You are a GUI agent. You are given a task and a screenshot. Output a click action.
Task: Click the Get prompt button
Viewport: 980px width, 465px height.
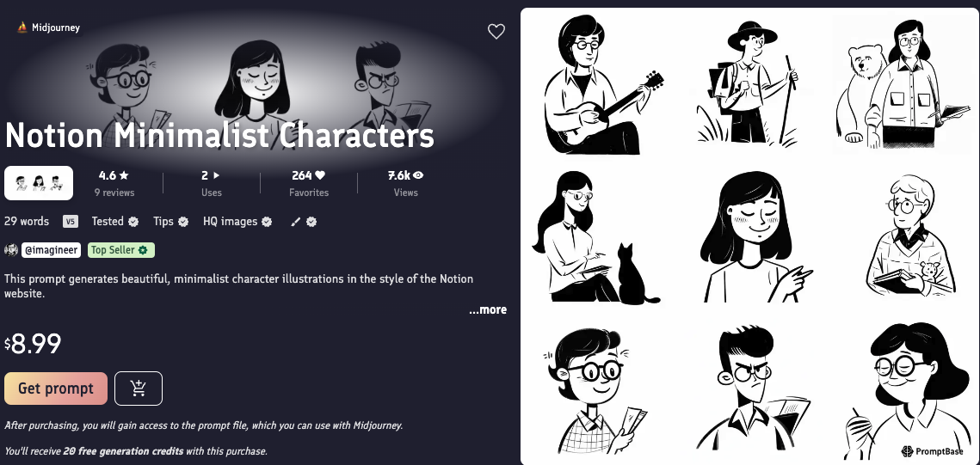click(x=56, y=389)
